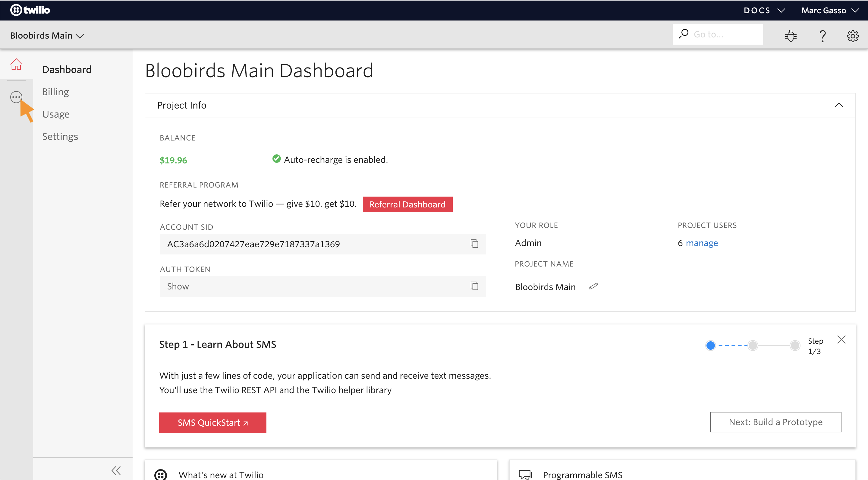Edit project name with pencil icon
Viewport: 868px width, 480px height.
(x=593, y=286)
